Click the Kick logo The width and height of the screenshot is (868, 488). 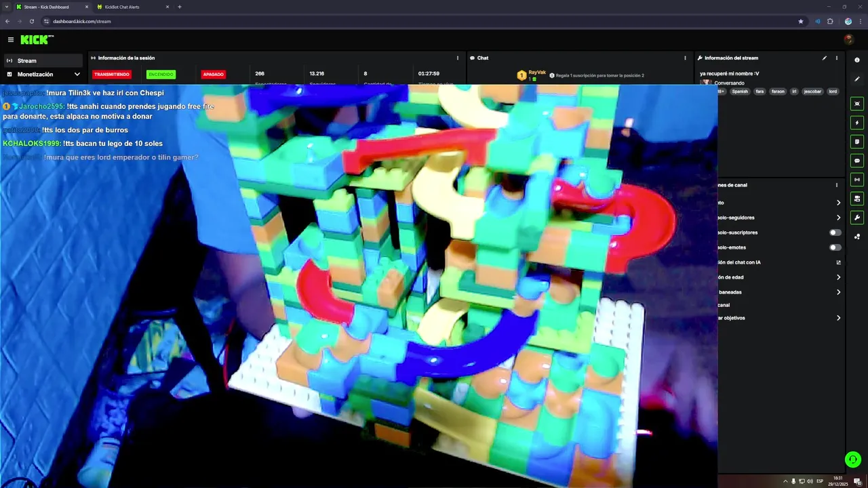(x=37, y=40)
